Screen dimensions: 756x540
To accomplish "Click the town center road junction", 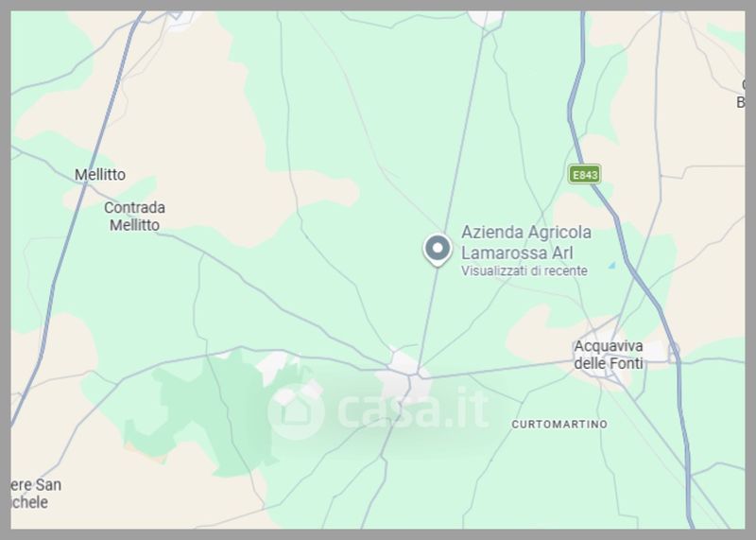I will click(411, 375).
